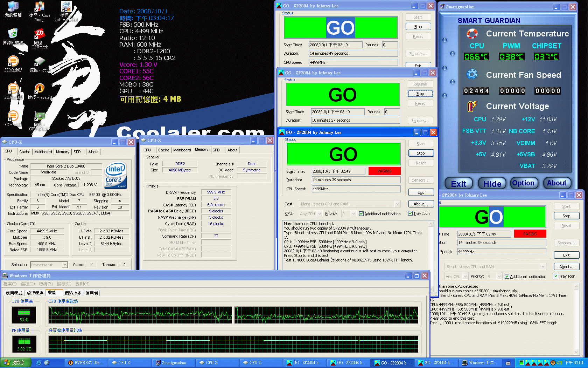Open the 處理程序 tab in Task Manager
The image size is (588, 368).
[x=35, y=293]
